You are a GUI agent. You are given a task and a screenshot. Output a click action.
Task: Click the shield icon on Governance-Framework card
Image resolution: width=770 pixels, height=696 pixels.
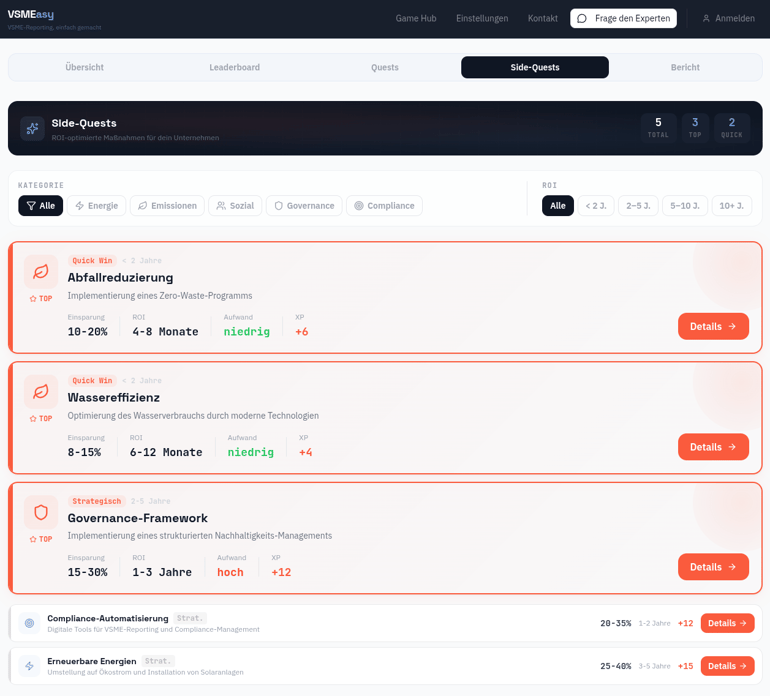(x=41, y=512)
